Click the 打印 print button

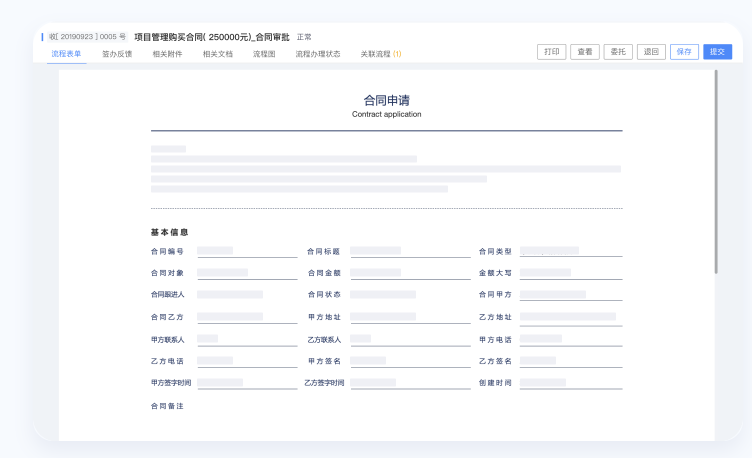tap(551, 52)
